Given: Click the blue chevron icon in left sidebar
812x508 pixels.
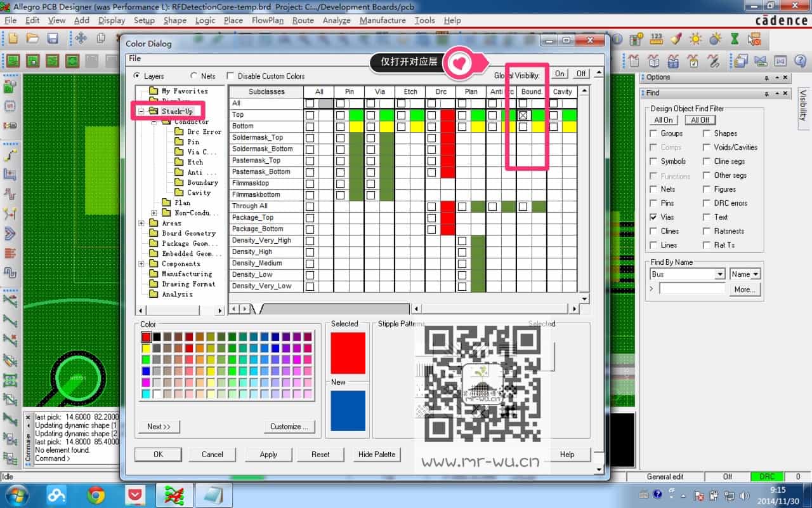Looking at the screenshot, I should pos(10,233).
